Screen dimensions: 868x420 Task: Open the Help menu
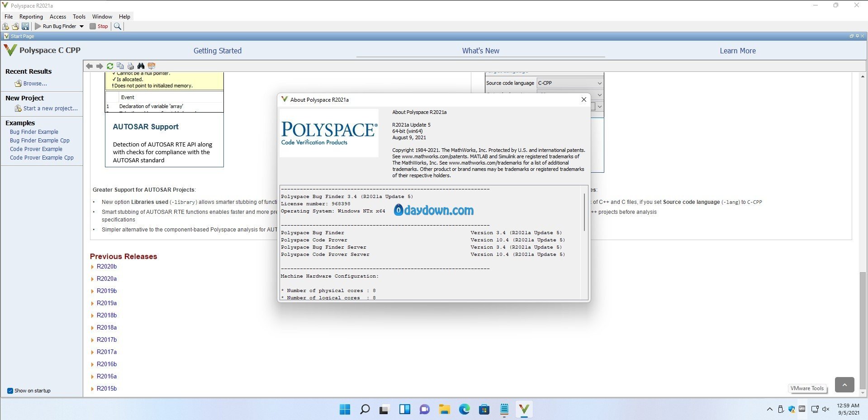(x=124, y=16)
